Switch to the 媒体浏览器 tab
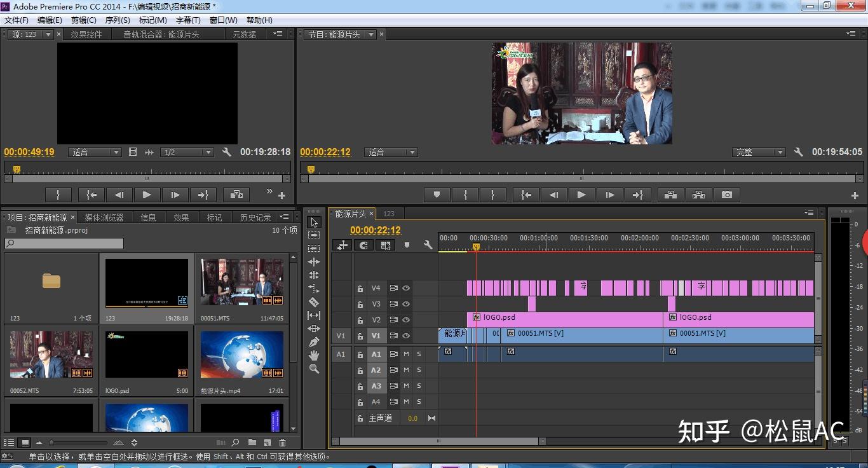868x468 pixels. click(x=104, y=217)
